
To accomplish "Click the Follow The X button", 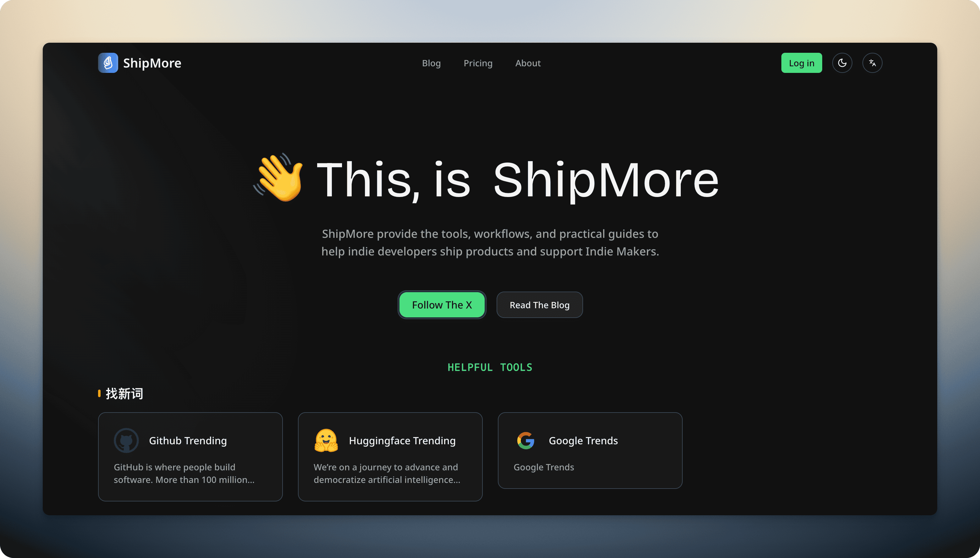I will [442, 305].
